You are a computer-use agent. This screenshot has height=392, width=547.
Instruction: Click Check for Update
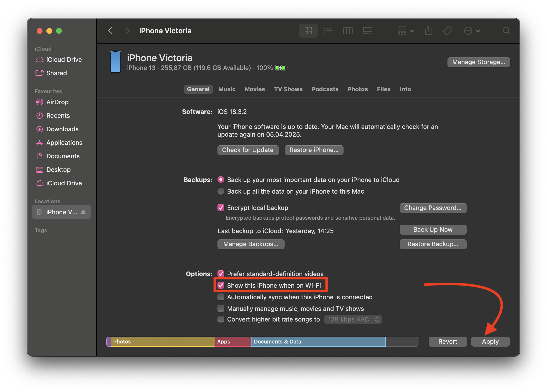[x=248, y=150]
